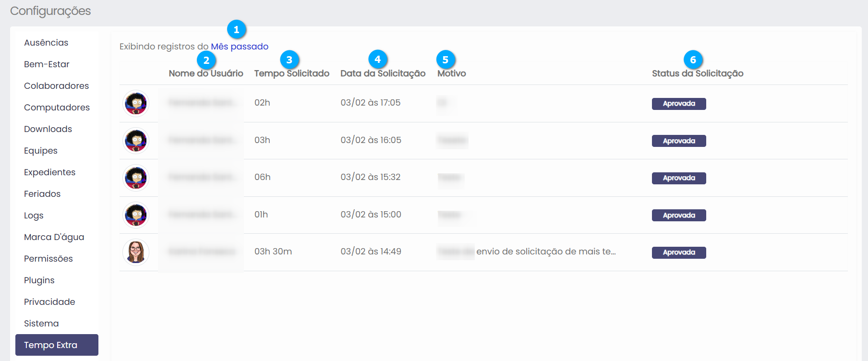Viewport: 868px width, 361px height.
Task: Open the 'Mês passado' period filter
Action: [239, 47]
